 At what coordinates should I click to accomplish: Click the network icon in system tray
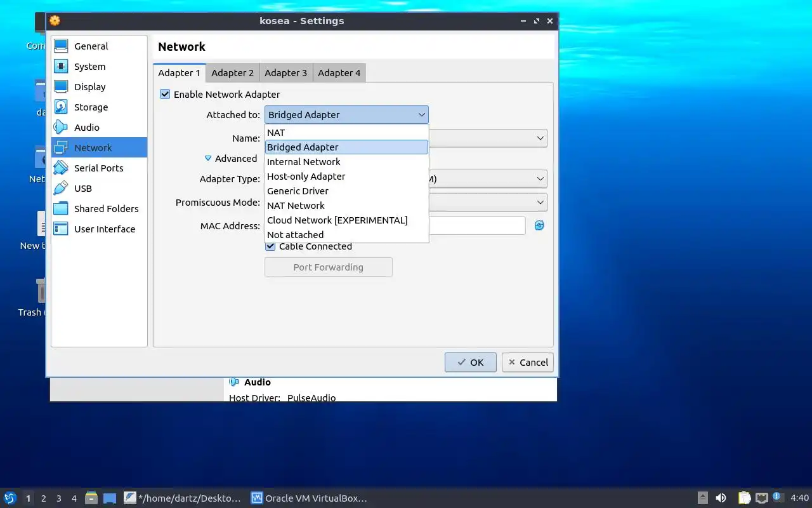tap(761, 498)
